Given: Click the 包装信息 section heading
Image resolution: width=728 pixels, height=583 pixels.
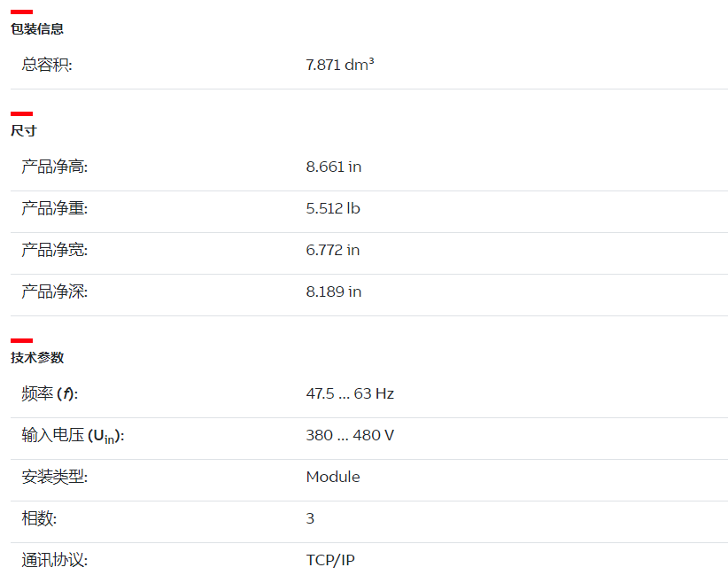Looking at the screenshot, I should click(x=37, y=29).
